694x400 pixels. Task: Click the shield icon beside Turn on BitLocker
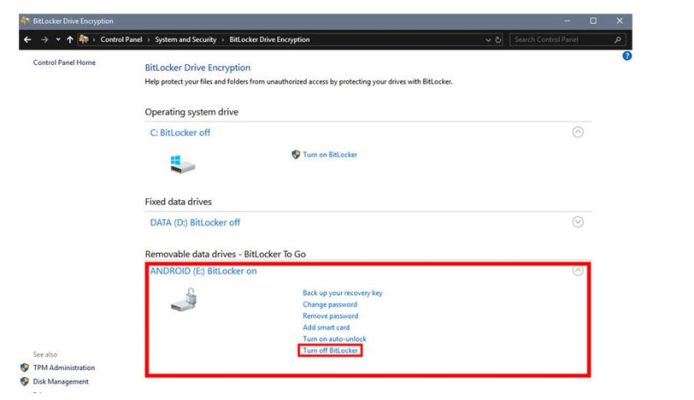point(296,154)
